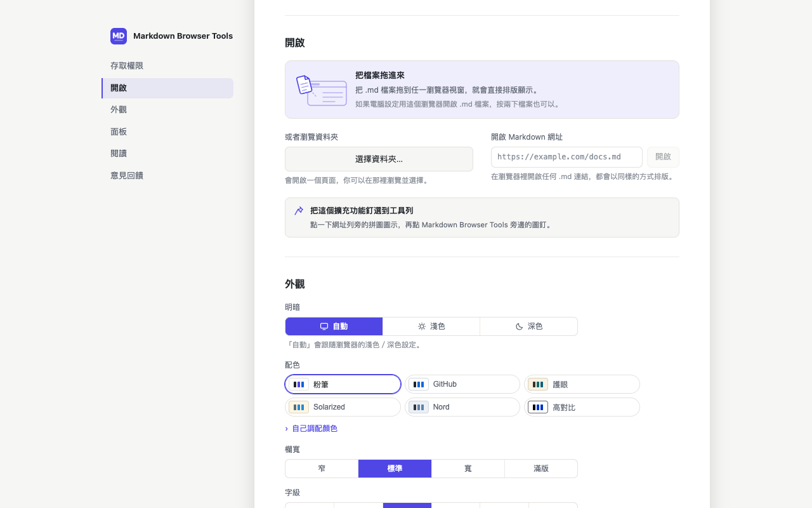Screen dimensions: 812x508
Task: Choose the GitHub color scheme
Action: coord(462,384)
